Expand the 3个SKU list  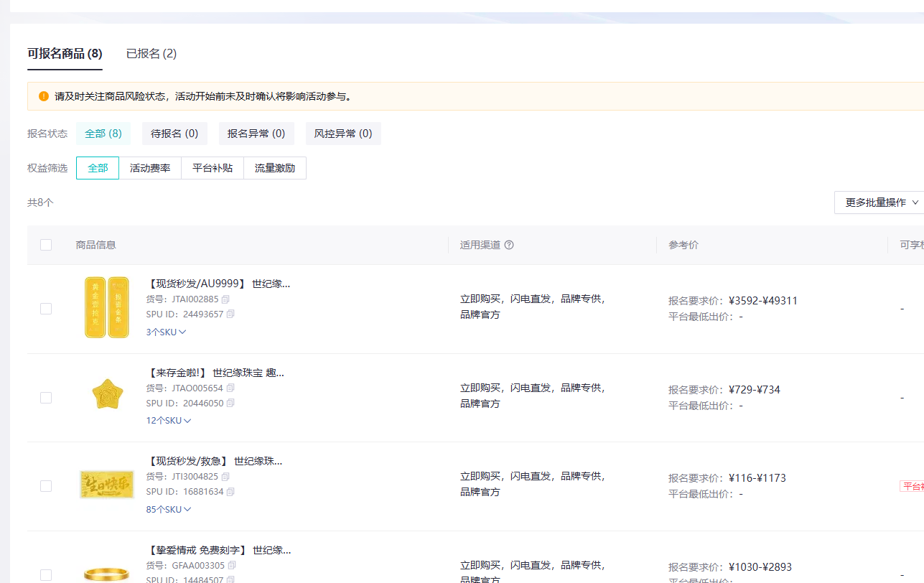click(166, 332)
